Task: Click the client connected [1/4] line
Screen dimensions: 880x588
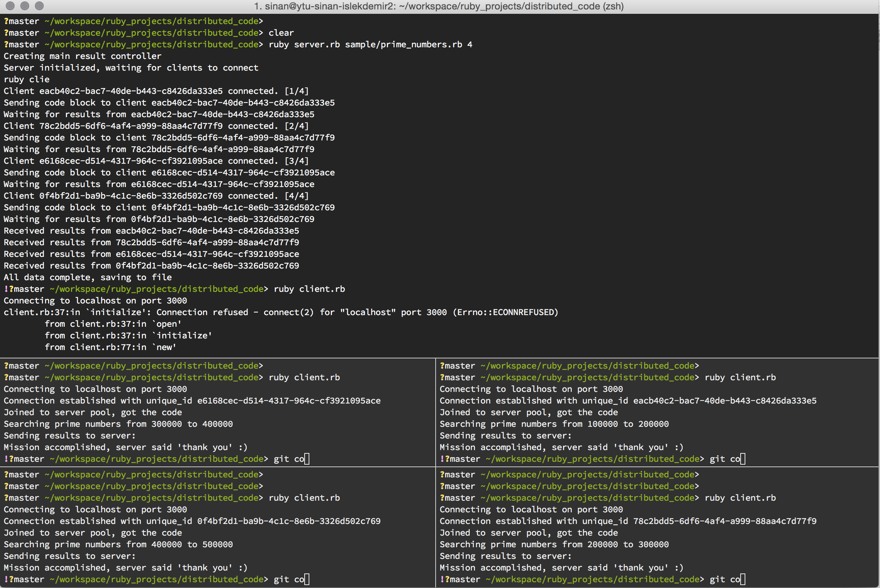Action: (156, 91)
